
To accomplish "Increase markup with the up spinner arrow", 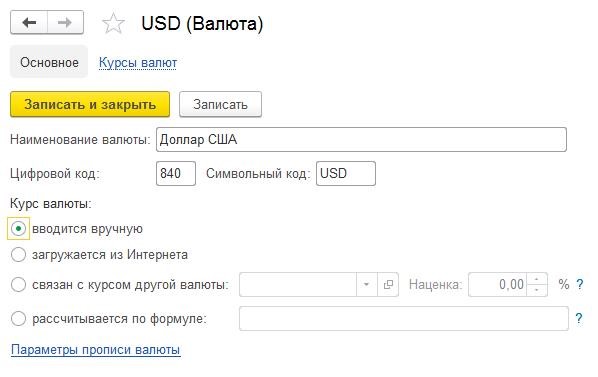I will [x=537, y=279].
